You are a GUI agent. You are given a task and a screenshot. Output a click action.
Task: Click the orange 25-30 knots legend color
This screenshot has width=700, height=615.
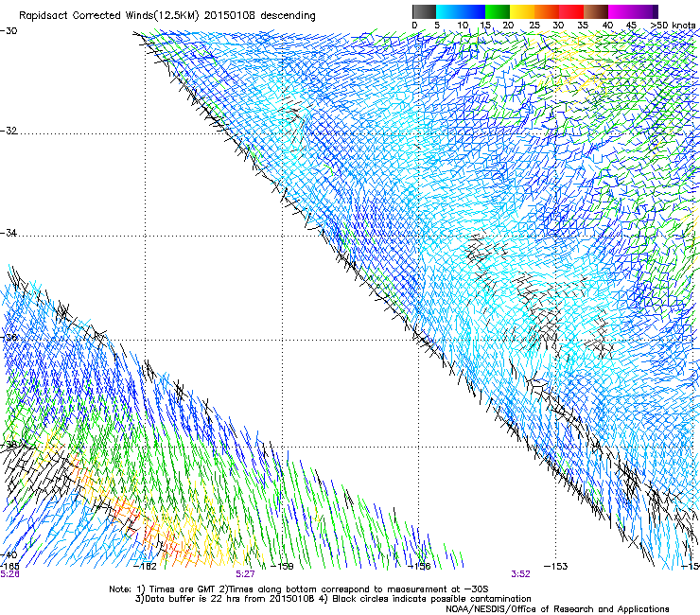click(x=547, y=11)
